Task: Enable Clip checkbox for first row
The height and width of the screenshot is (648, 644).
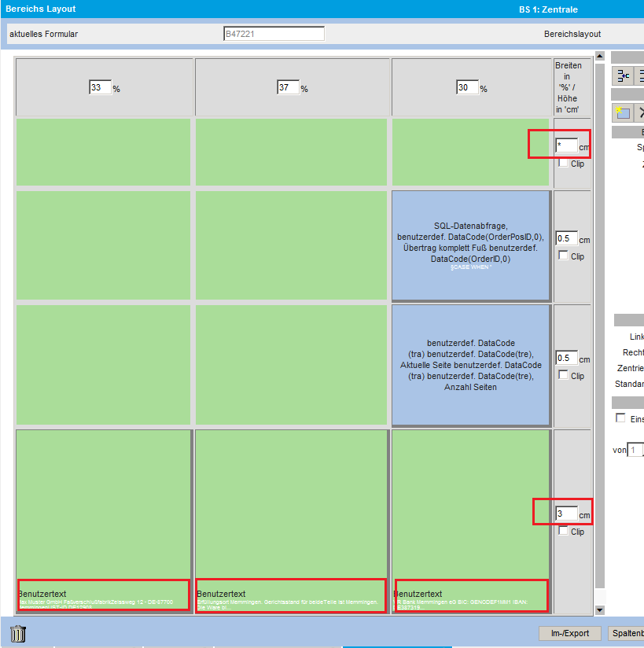Action: point(563,164)
